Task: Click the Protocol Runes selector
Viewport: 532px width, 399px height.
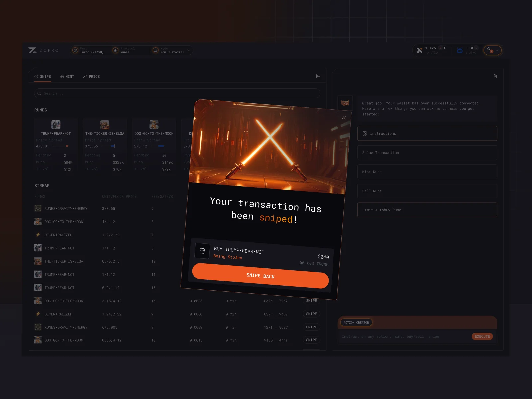Action: coord(124,50)
